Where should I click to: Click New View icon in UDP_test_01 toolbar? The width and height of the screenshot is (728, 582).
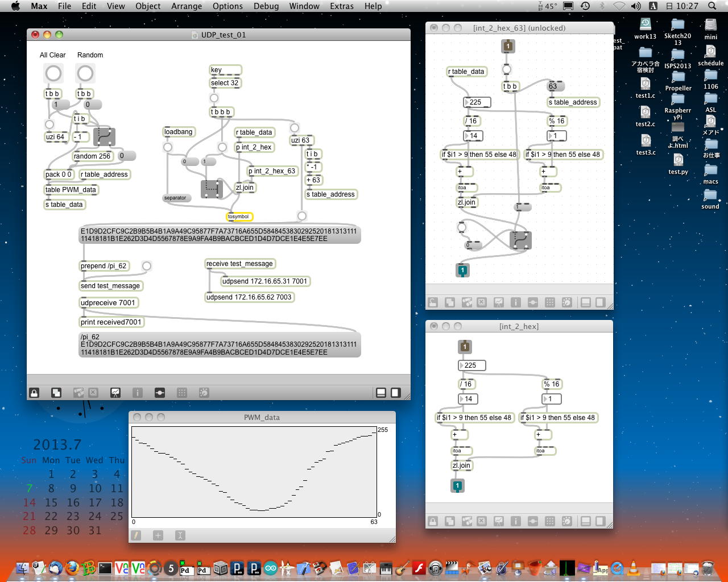tap(56, 393)
